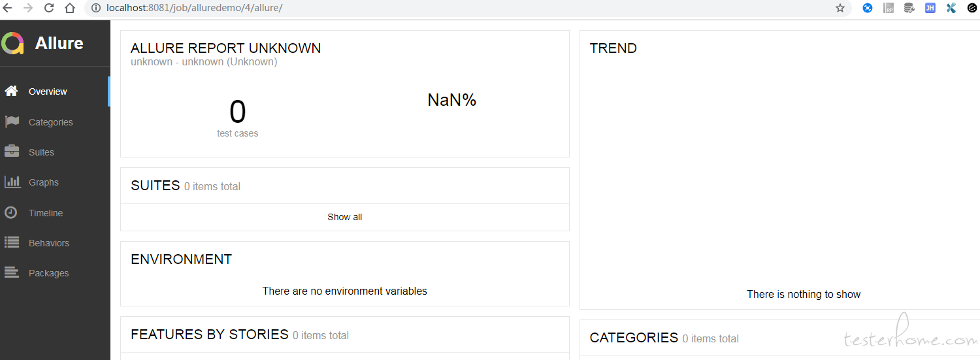Click the Allure logo icon
The width and height of the screenshot is (980, 360).
(12, 43)
